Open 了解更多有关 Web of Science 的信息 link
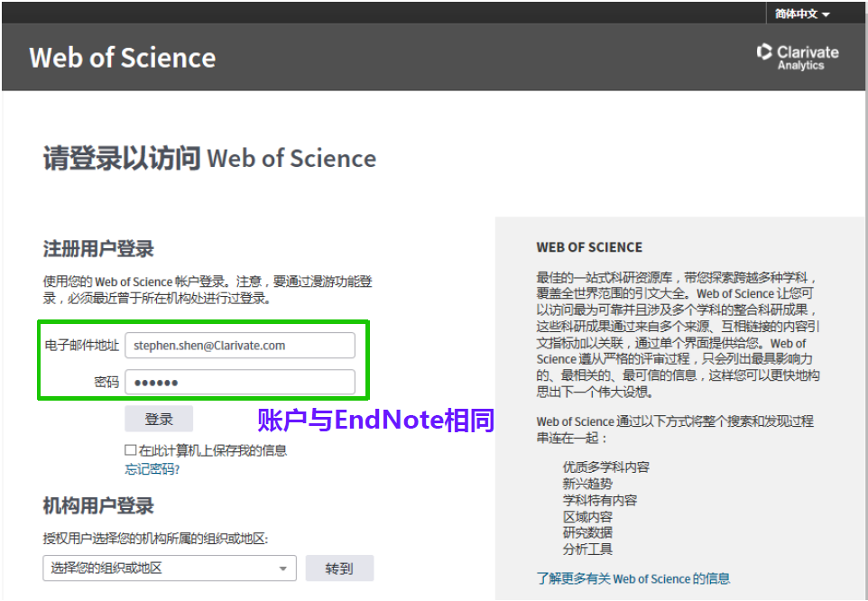This screenshot has height=601, width=868. (633, 578)
